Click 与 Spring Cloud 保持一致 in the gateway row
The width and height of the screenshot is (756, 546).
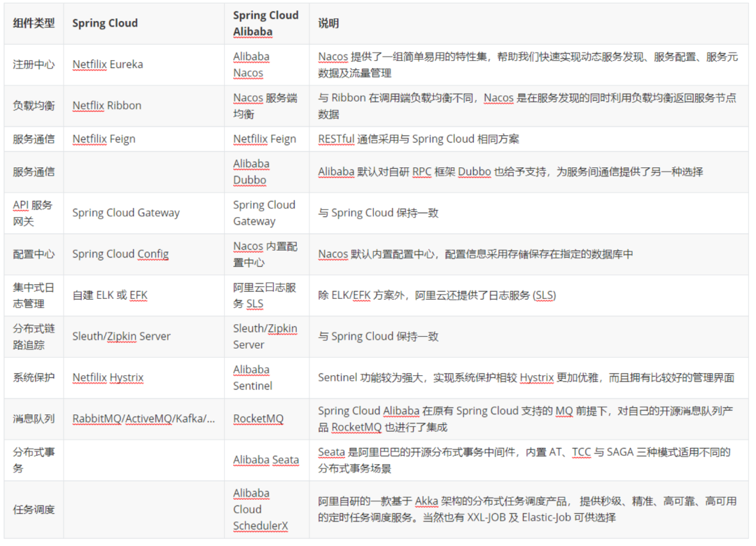(378, 213)
